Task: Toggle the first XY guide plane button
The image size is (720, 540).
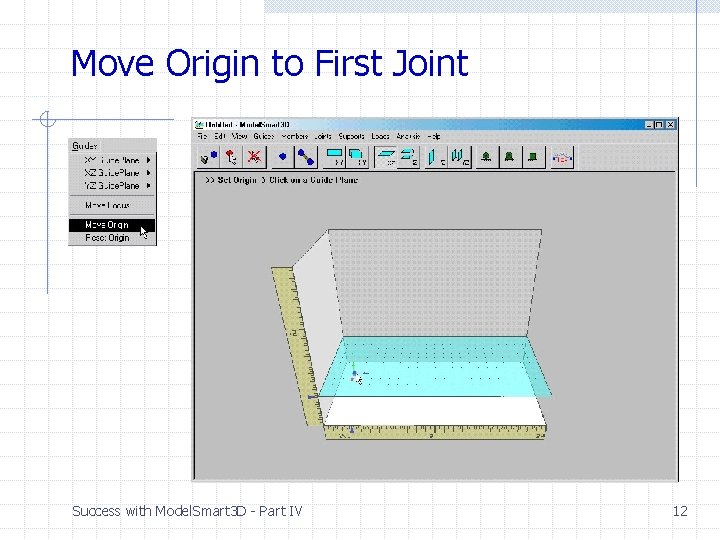Action: (x=334, y=157)
